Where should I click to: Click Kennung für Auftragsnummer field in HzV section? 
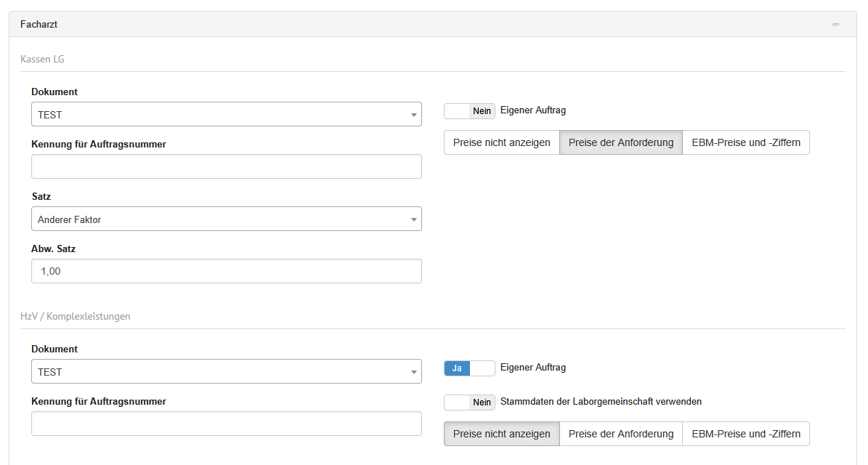pos(226,424)
